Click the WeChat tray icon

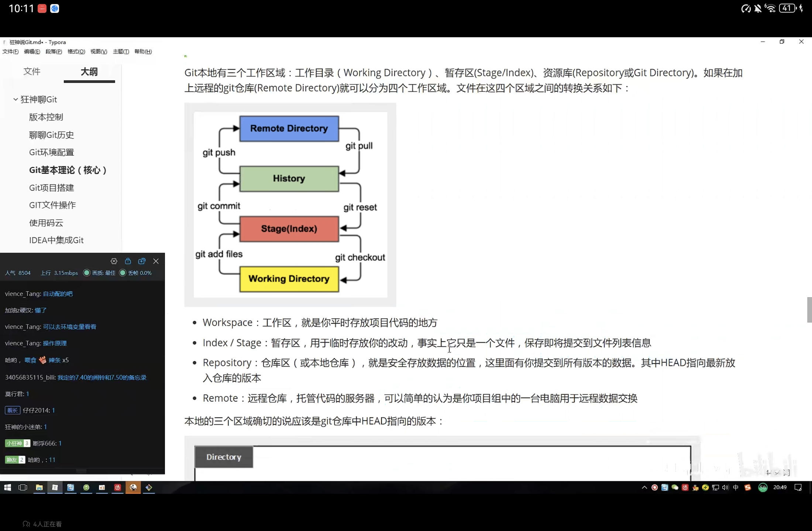tap(675, 487)
